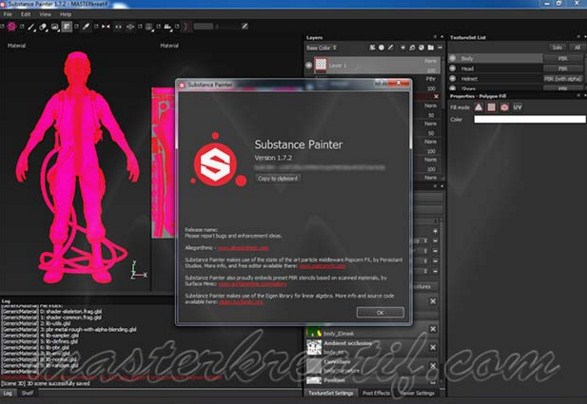Open the Body shader PBR dropdown
Image resolution: width=587 pixels, height=404 pixels.
(x=563, y=58)
